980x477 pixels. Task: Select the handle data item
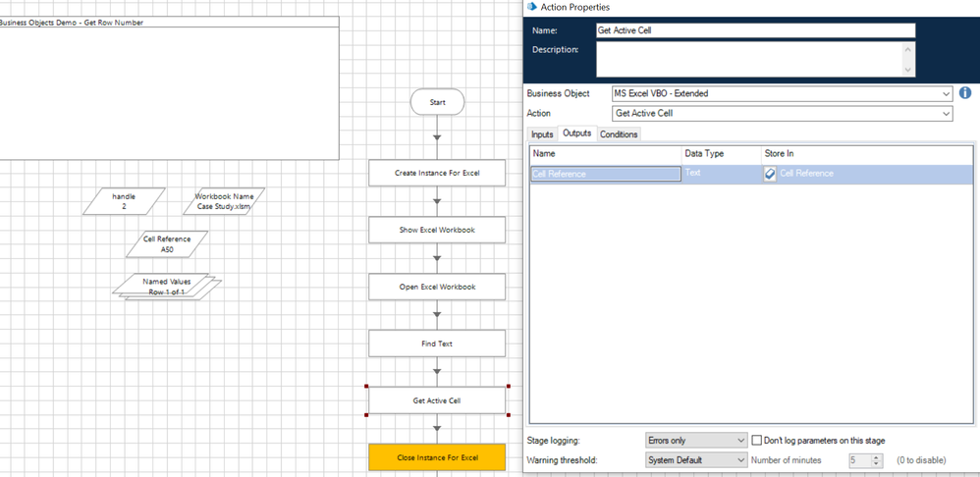(124, 201)
